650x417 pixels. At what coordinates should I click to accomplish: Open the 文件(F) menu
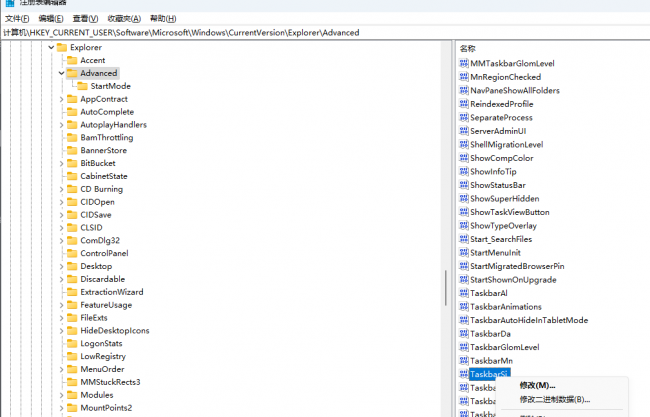(17, 19)
